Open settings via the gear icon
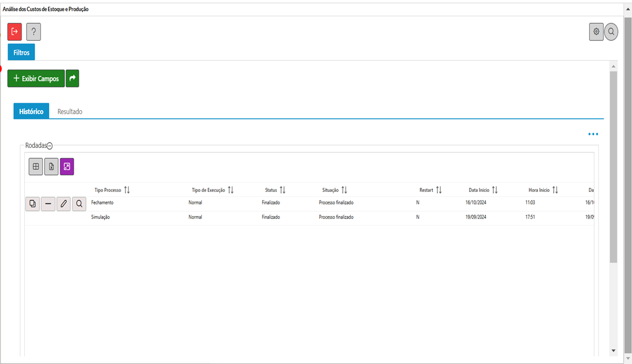 (596, 32)
